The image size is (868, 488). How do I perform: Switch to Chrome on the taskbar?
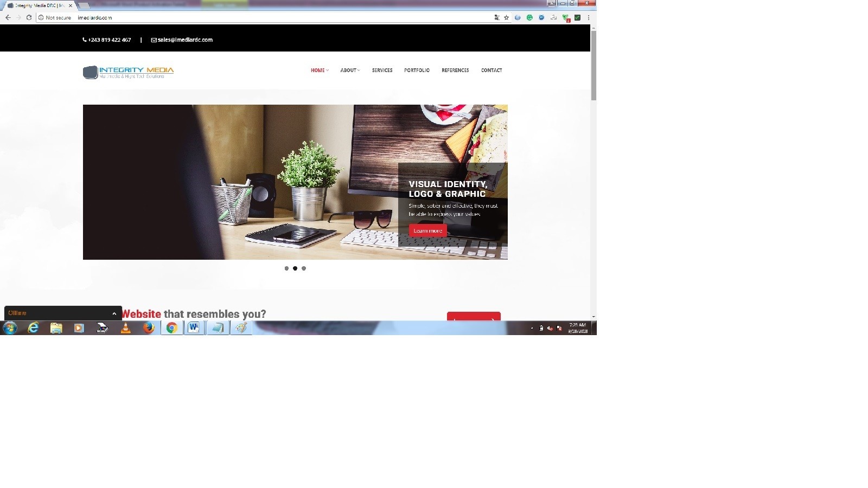pyautogui.click(x=172, y=328)
